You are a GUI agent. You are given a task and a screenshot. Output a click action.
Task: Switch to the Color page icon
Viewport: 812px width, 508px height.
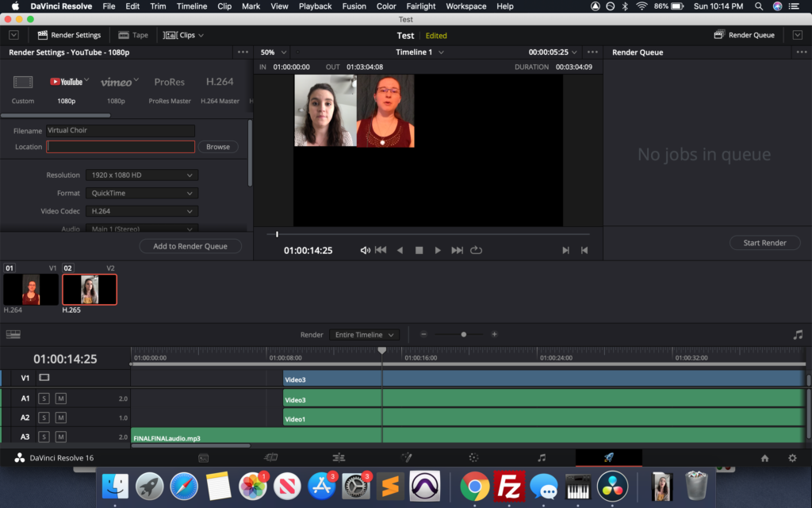[x=473, y=458]
